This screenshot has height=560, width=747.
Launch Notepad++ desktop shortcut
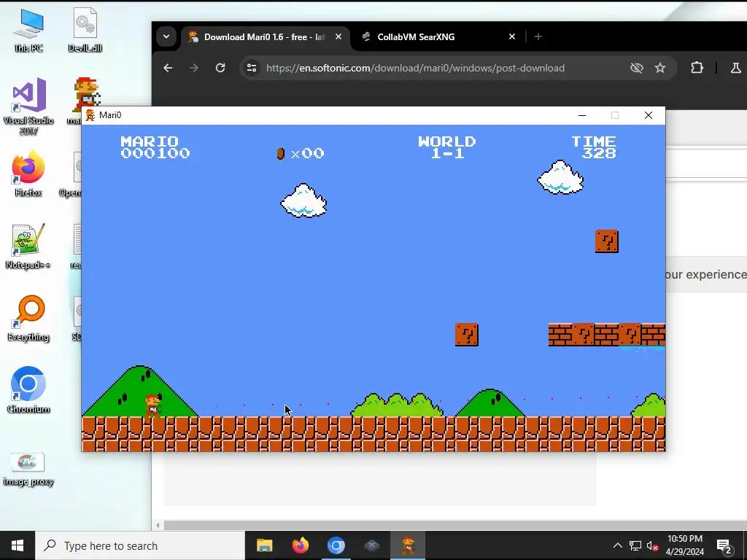point(28,246)
